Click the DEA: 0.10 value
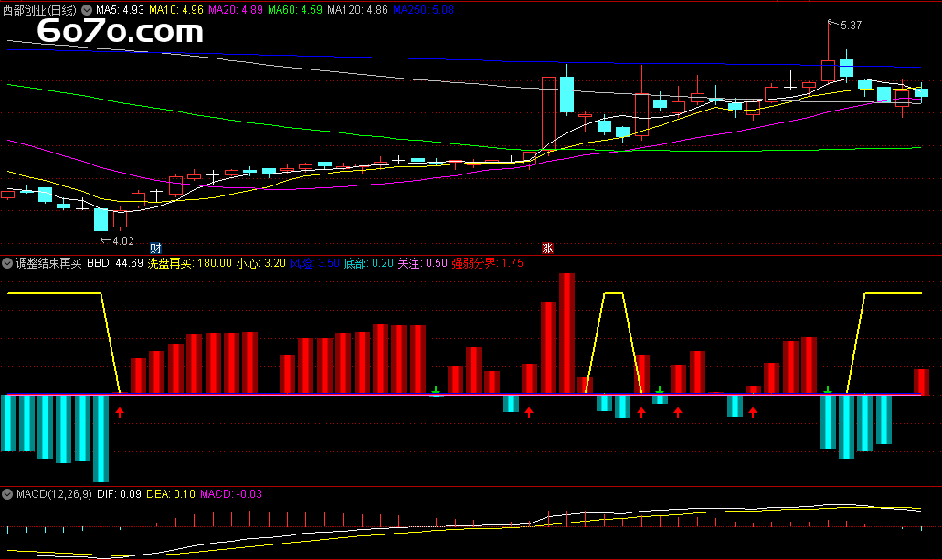The width and height of the screenshot is (942, 560). [171, 494]
